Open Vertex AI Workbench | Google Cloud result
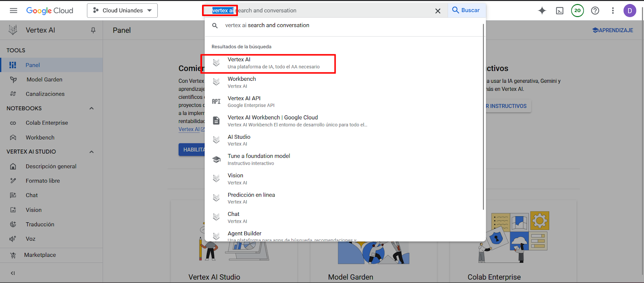The image size is (644, 283). 344,121
